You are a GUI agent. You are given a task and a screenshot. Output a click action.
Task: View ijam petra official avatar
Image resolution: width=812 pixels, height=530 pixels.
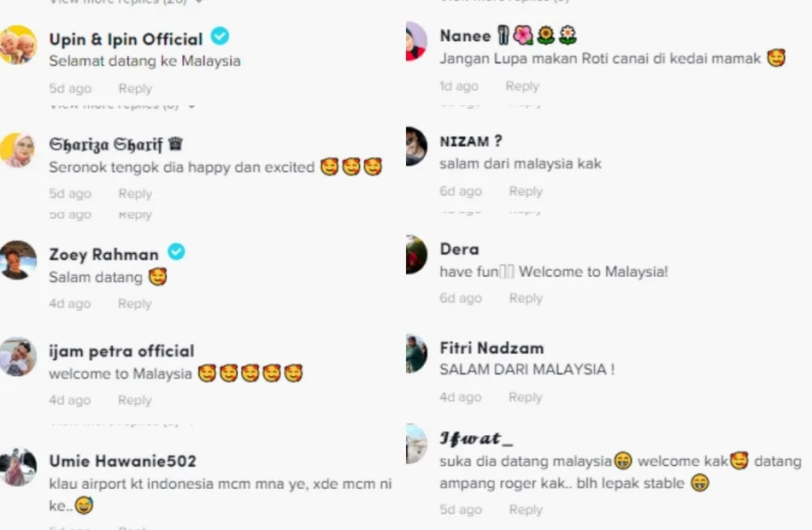[x=18, y=357]
